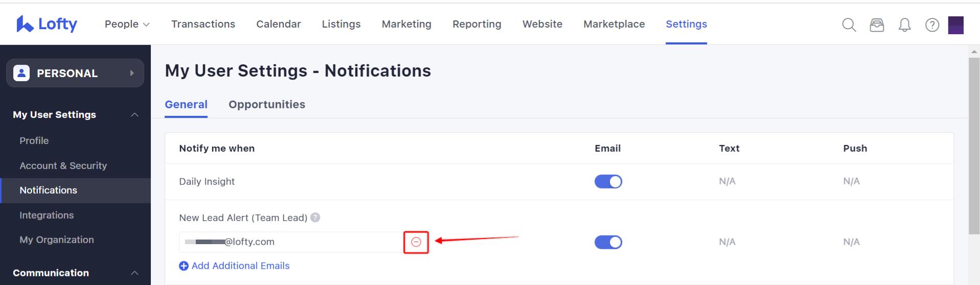The height and width of the screenshot is (285, 980).
Task: Open the purple user avatar
Action: 955,25
